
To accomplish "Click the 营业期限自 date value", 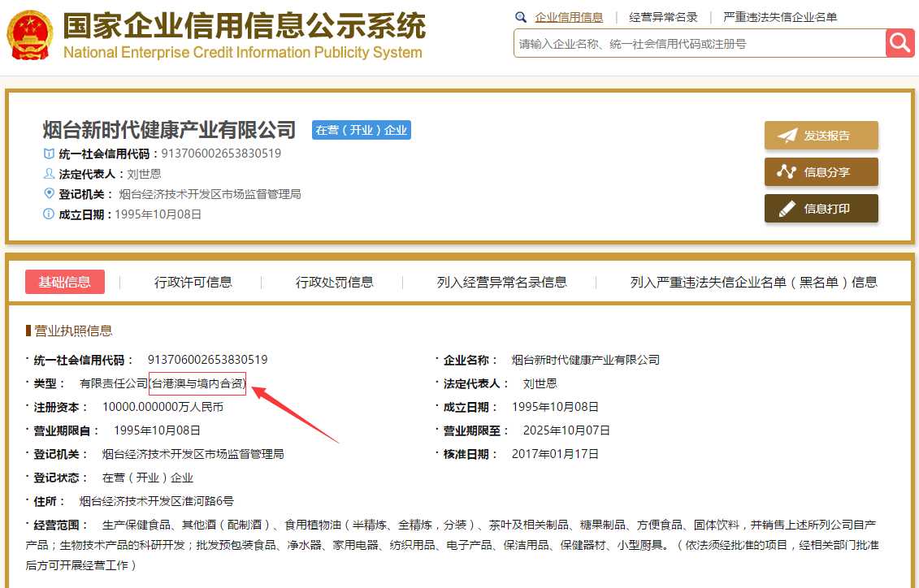I will coord(157,430).
